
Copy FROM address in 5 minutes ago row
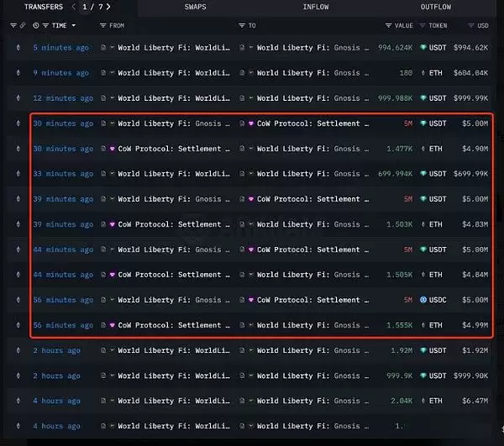pos(103,48)
